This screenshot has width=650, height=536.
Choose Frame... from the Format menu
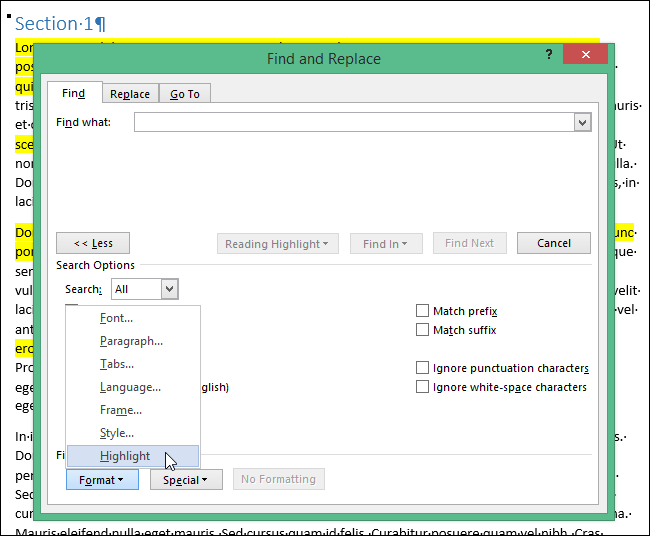click(133, 410)
